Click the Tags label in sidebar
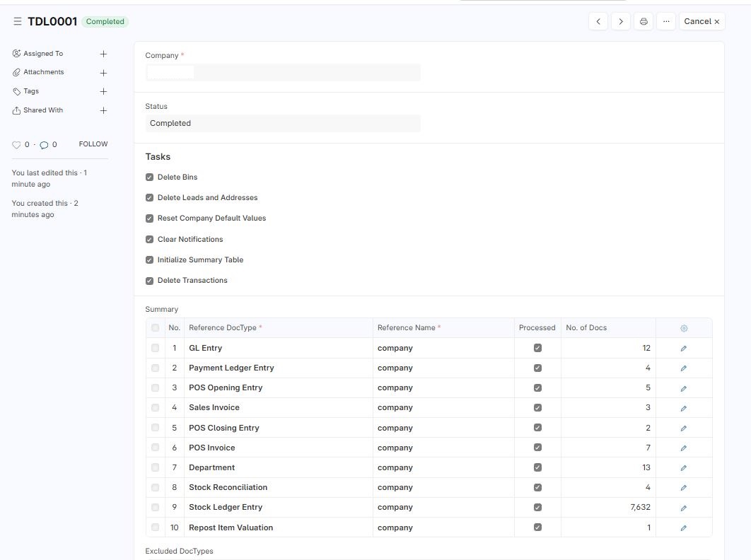This screenshot has height=560, width=751. pyautogui.click(x=31, y=91)
